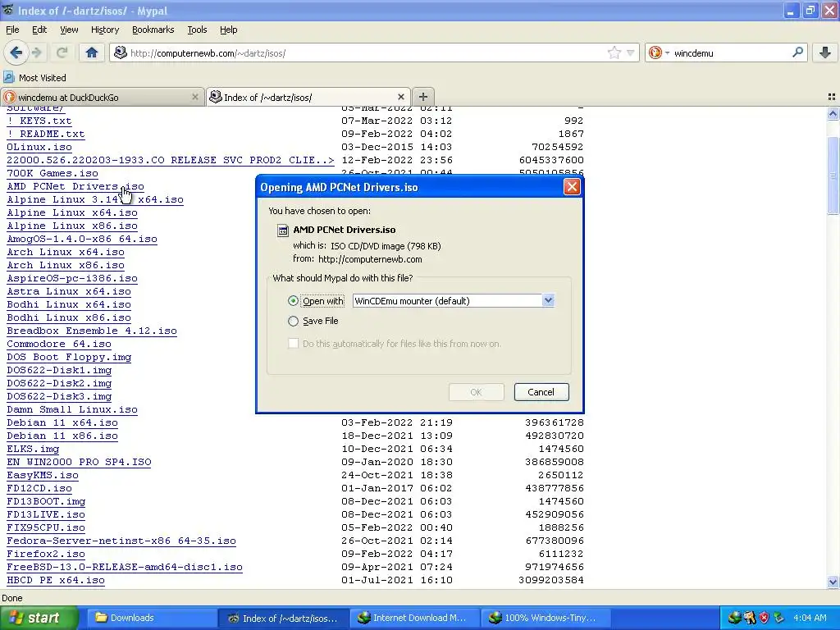The image size is (840, 630).
Task: Open the Home page button
Action: (x=92, y=52)
